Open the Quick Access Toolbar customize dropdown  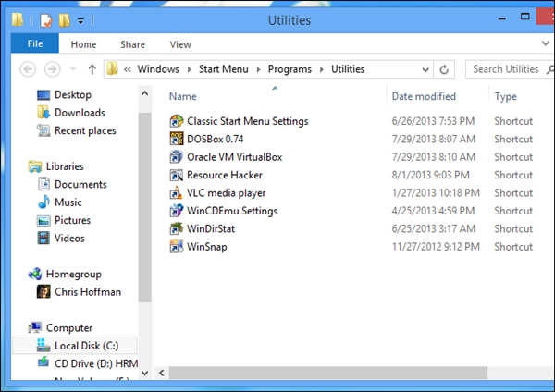point(80,21)
